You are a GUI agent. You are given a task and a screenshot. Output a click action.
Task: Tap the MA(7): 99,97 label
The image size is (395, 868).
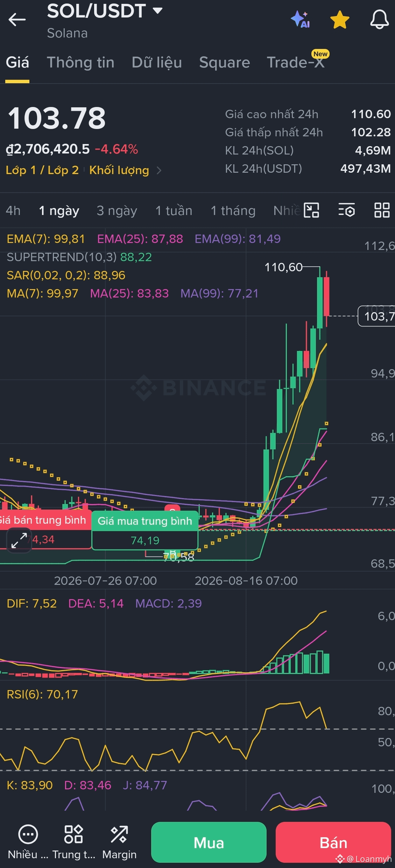[x=42, y=294]
